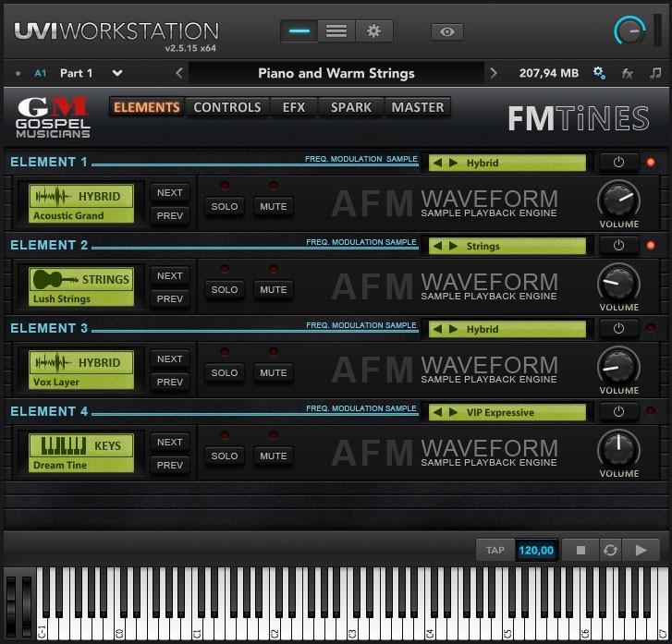Open the Piano and Warm Strings preset name
672x644 pixels.
point(336,73)
